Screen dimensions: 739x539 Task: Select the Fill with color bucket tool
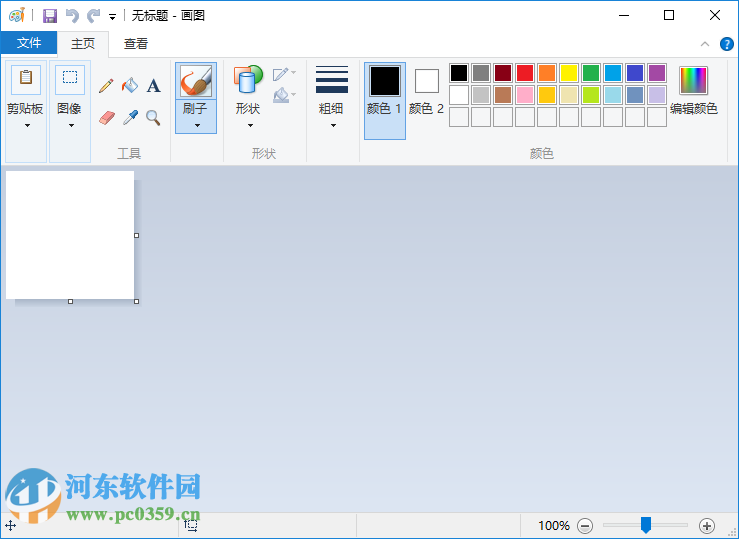pyautogui.click(x=130, y=86)
